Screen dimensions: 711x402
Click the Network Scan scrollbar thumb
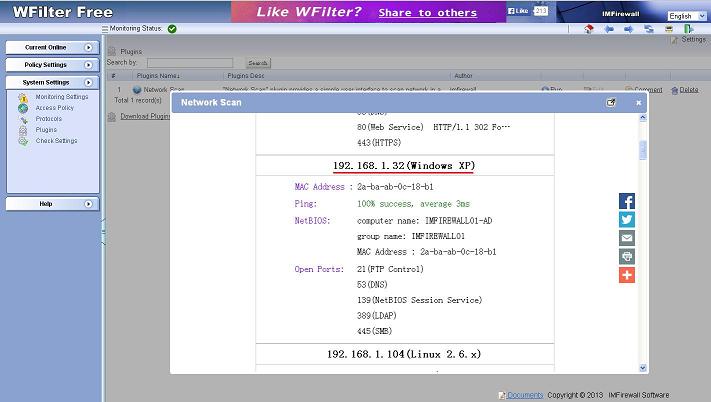[x=643, y=150]
